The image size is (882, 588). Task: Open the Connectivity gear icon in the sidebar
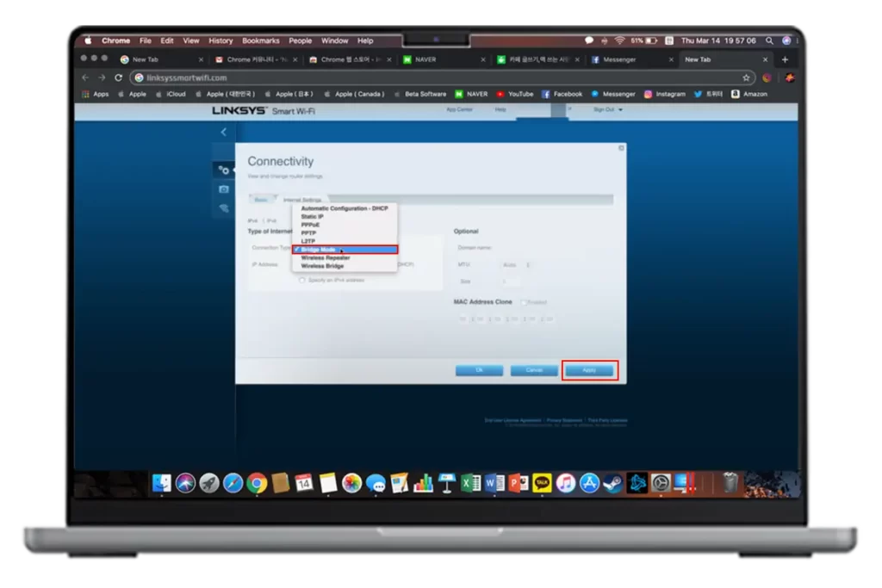point(223,170)
